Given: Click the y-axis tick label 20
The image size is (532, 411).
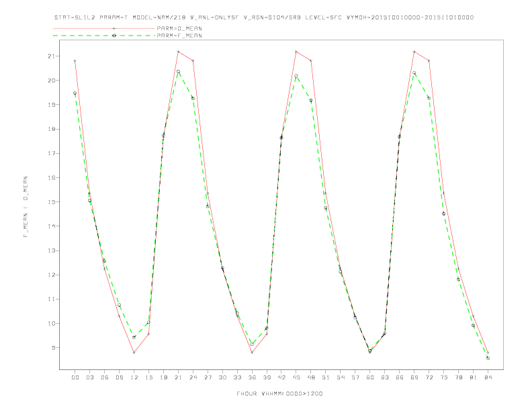Looking at the screenshot, I should click(51, 81).
